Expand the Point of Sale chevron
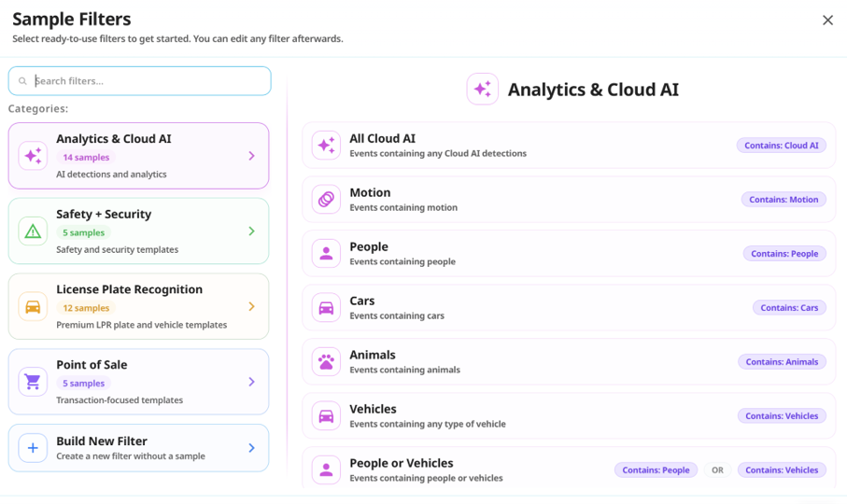847x504 pixels. click(x=252, y=382)
